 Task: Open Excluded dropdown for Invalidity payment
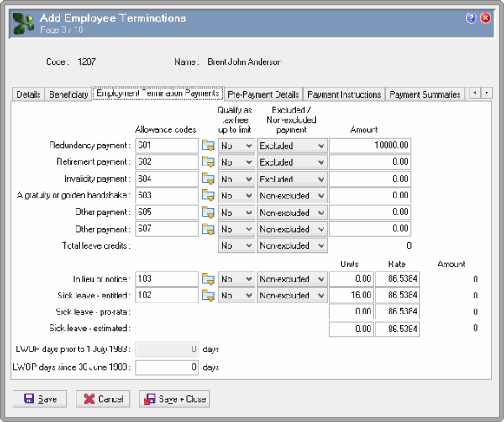[291, 179]
